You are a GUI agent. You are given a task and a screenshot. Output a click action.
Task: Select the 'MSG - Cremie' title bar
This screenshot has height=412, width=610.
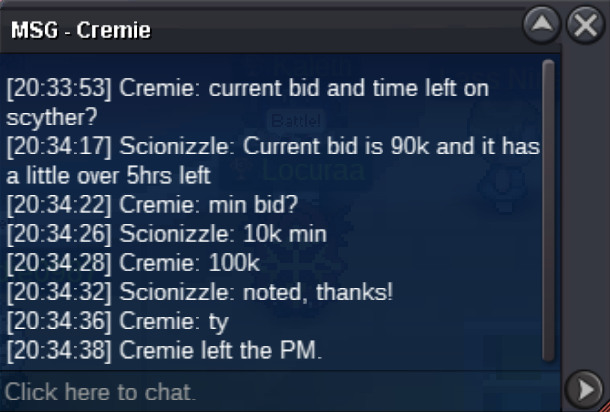point(261,30)
